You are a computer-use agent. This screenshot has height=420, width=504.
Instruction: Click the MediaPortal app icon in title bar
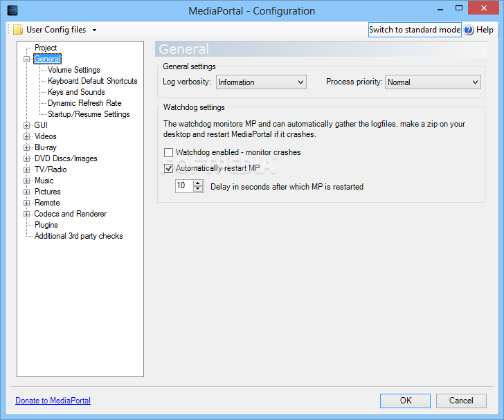[12, 10]
